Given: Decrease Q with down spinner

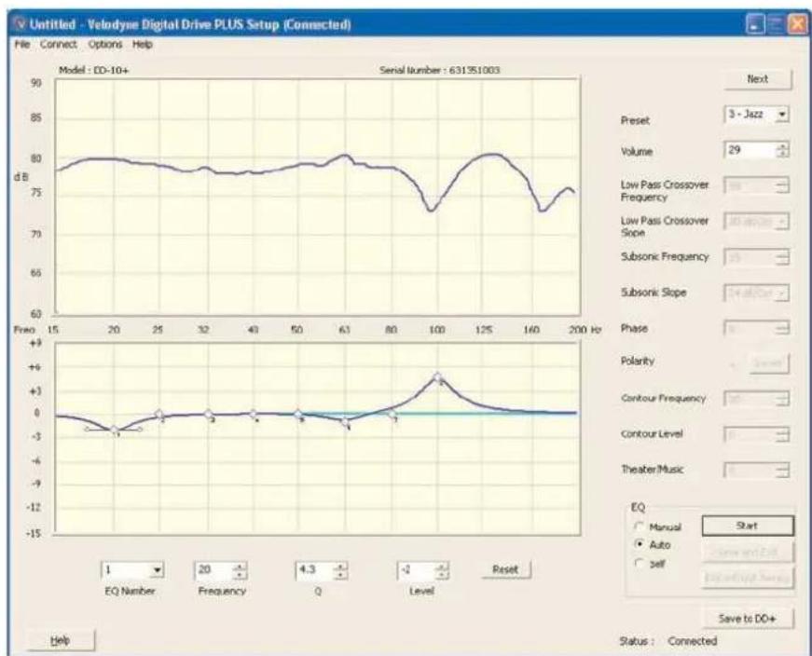Looking at the screenshot, I should (341, 575).
